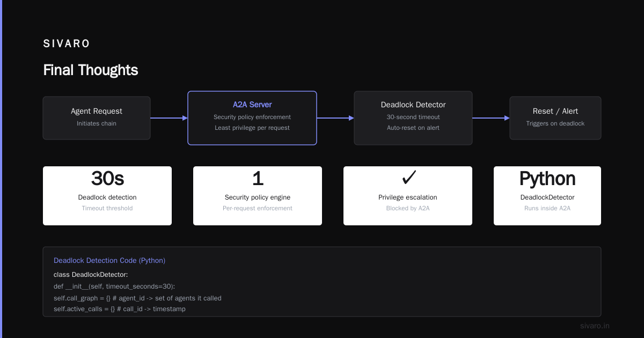644x338 pixels.
Task: Click the self.call_graph code line
Action: pyautogui.click(x=137, y=298)
